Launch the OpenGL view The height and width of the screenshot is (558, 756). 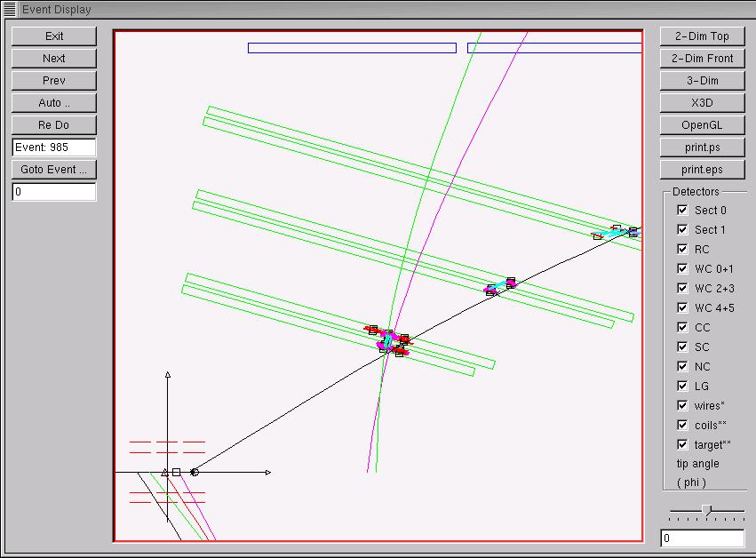(702, 125)
